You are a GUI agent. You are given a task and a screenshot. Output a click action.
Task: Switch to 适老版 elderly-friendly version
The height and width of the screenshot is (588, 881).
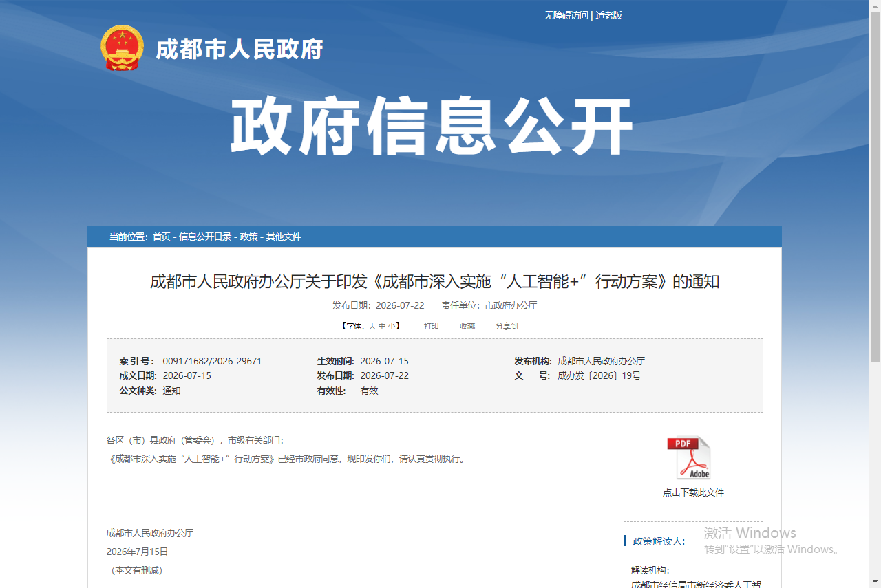[609, 15]
